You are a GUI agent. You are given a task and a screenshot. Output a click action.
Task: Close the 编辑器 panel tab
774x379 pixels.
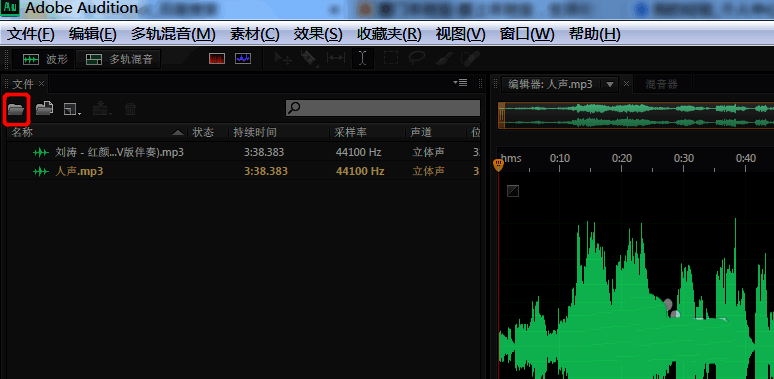(626, 84)
